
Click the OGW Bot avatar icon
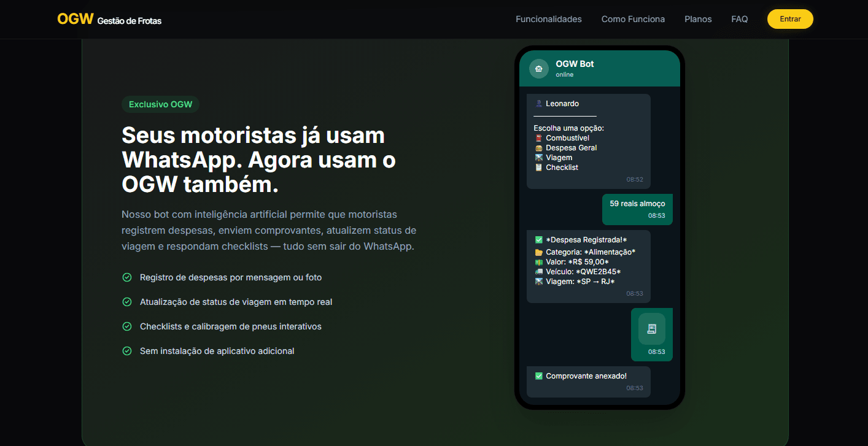(539, 69)
